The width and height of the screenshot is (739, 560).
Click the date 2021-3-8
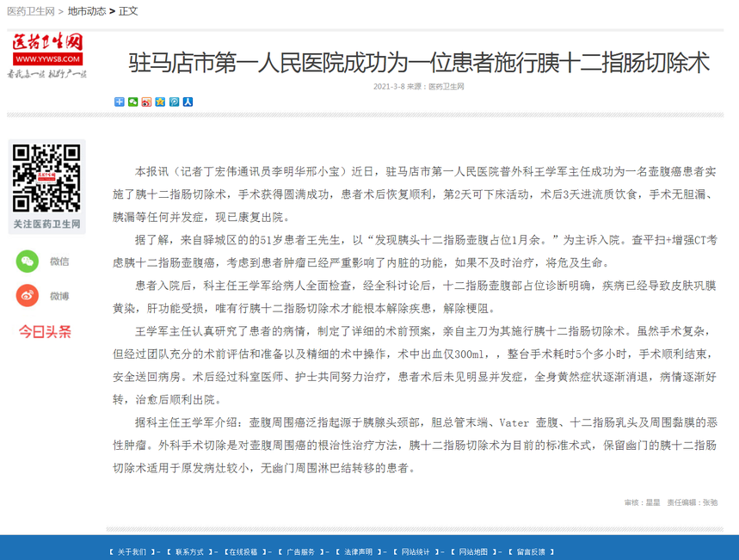(x=389, y=86)
